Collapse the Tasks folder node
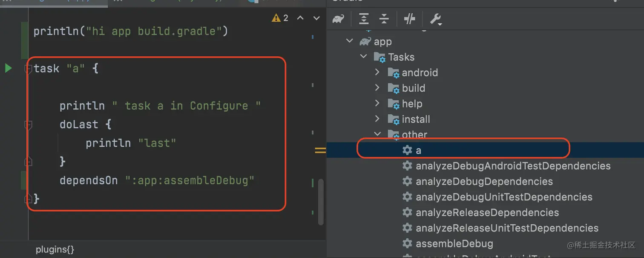The image size is (644, 258). click(363, 57)
